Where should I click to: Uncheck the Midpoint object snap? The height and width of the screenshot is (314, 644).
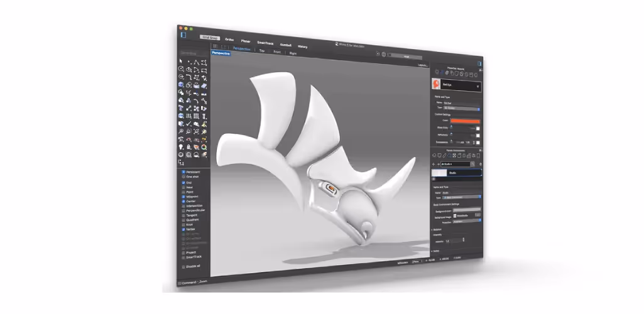[x=183, y=197]
